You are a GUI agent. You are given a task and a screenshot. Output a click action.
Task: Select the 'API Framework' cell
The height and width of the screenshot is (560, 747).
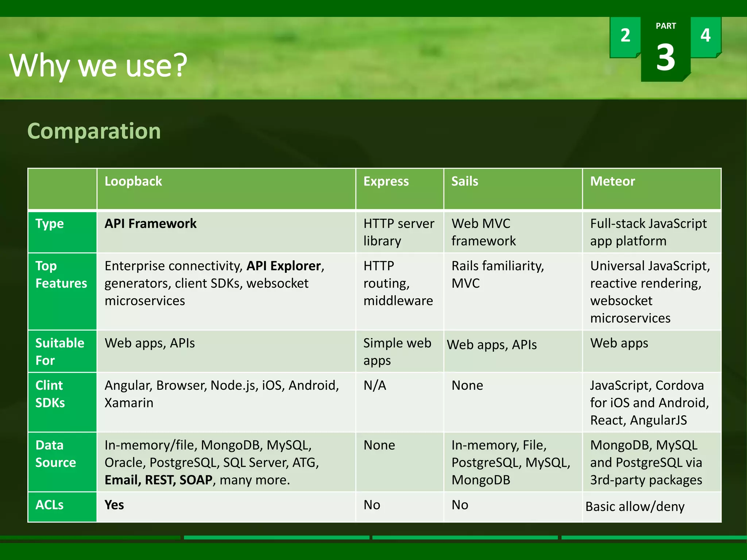pos(227,232)
